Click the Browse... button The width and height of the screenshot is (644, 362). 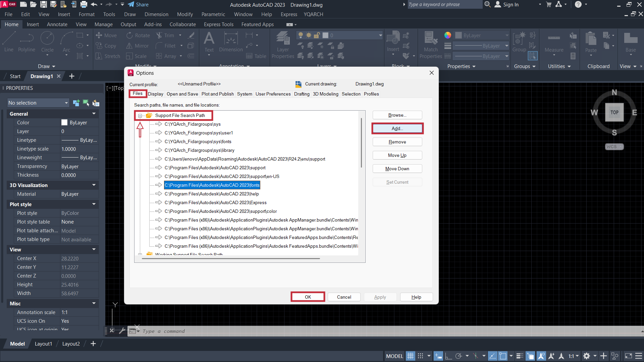(x=397, y=115)
